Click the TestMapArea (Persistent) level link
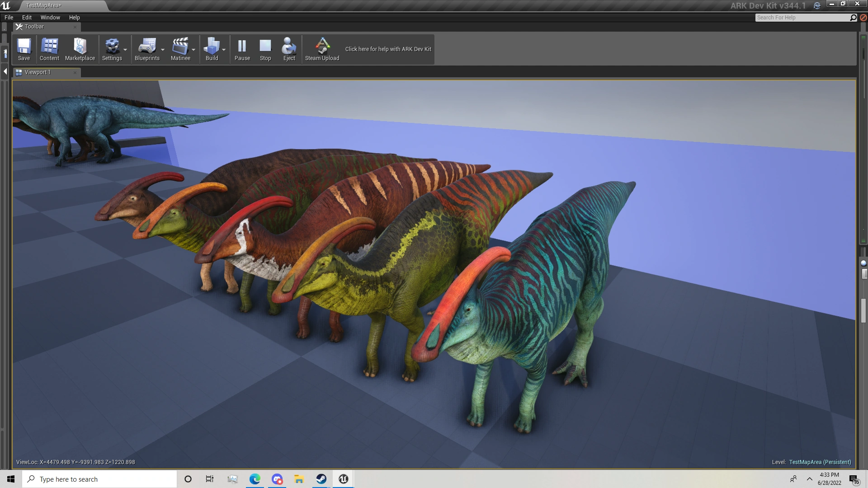Viewport: 868px width, 488px height. coord(820,462)
